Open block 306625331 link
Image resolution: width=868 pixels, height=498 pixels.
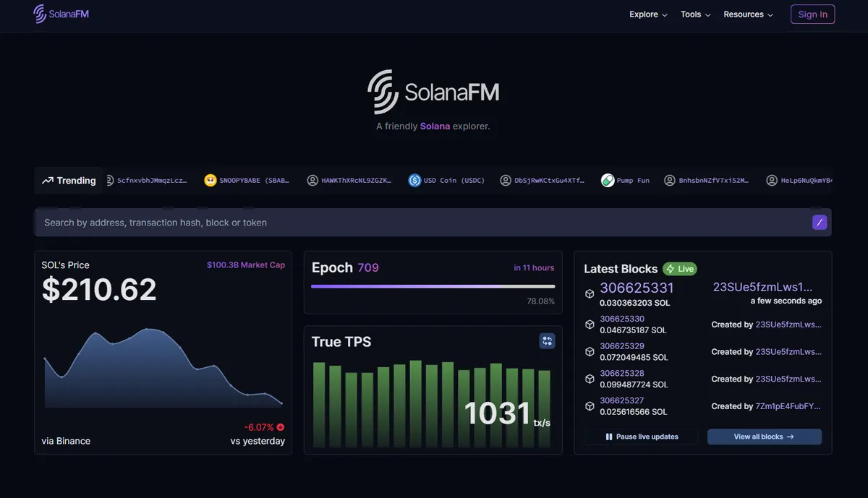click(637, 288)
